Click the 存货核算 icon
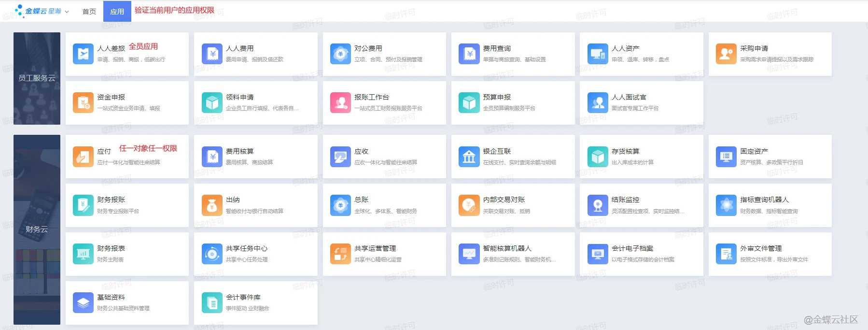 tap(598, 157)
